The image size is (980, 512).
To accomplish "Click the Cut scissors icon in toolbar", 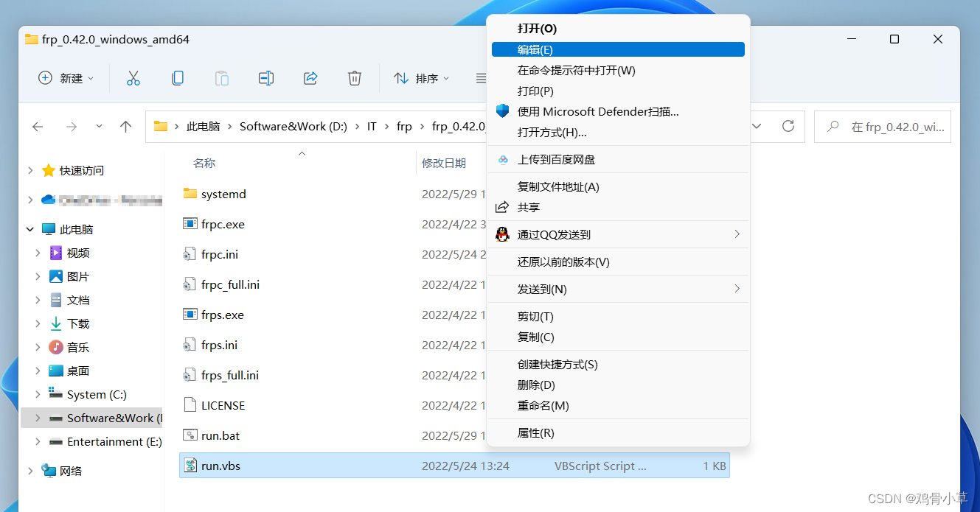I will point(133,78).
